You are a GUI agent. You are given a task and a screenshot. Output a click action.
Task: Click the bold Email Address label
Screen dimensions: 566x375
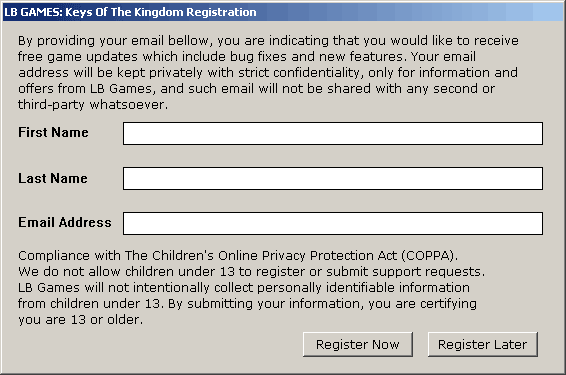65,223
